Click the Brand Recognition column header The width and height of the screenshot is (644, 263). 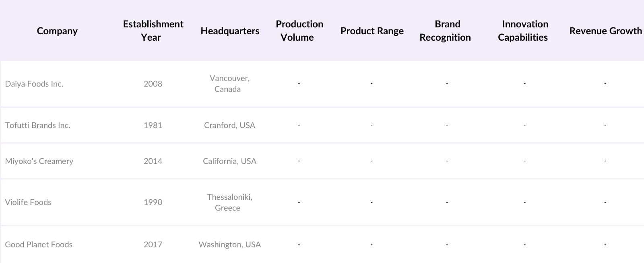445,31
